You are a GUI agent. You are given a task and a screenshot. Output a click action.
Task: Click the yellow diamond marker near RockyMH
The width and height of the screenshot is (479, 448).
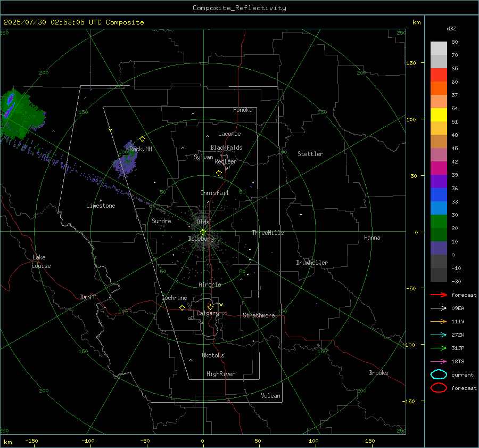pyautogui.click(x=142, y=139)
